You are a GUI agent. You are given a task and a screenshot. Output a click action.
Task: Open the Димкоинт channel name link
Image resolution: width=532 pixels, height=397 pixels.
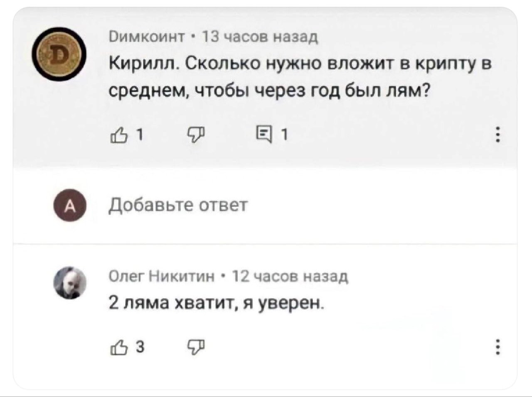pos(147,37)
